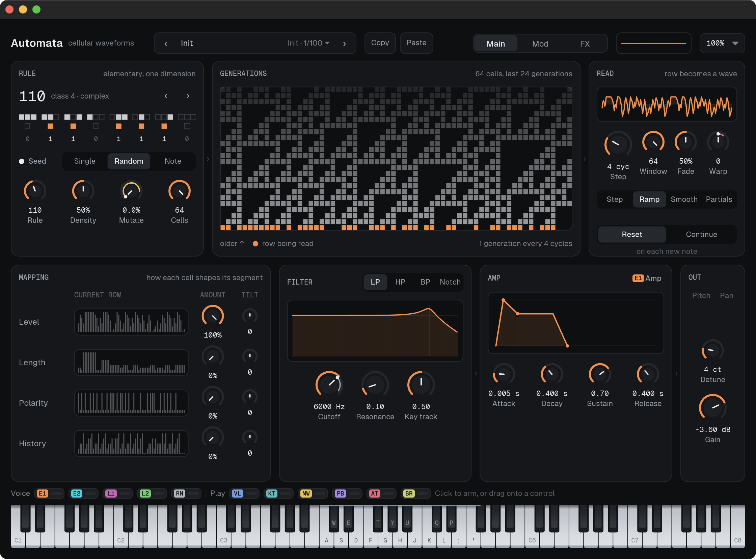Switch to the FX tab
This screenshot has width=756, height=559.
(x=585, y=44)
